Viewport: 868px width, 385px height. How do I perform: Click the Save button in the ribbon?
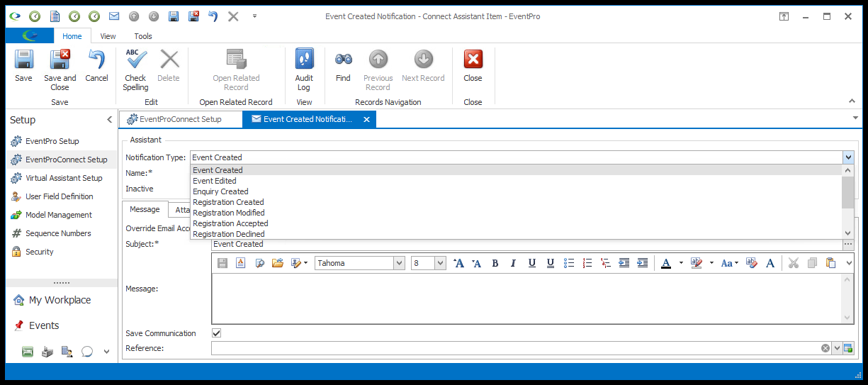point(23,67)
